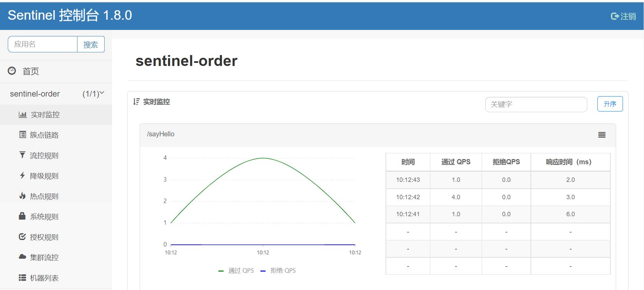Screen dimensions: 644x290
Task: Toggle the 拒绝 QPS legend entry
Action: point(278,271)
